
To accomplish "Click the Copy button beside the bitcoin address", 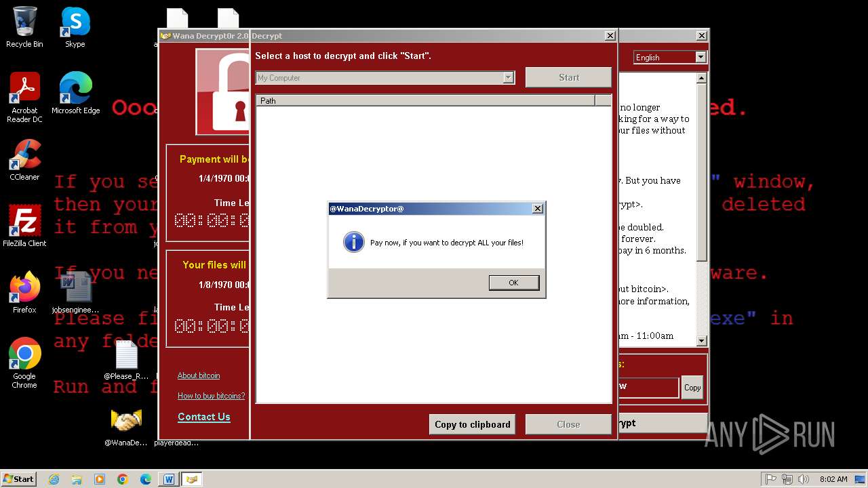I will (692, 388).
